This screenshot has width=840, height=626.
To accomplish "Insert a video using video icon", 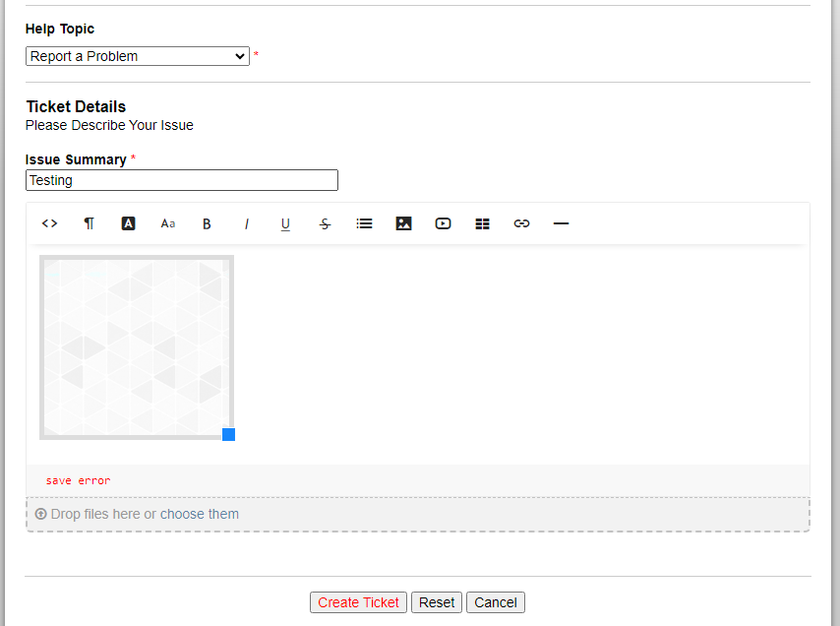I will [443, 223].
